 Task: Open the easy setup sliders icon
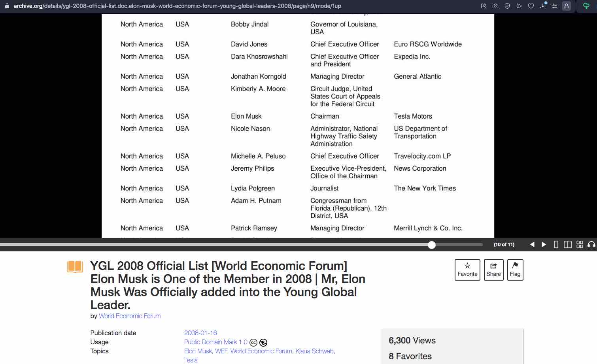click(x=555, y=6)
